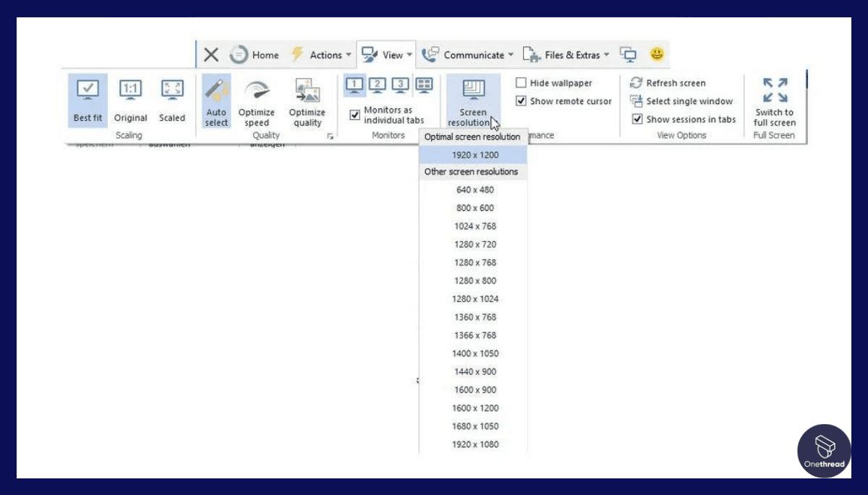The height and width of the screenshot is (495, 868).
Task: Enable Hide wallpaper option
Action: click(520, 82)
